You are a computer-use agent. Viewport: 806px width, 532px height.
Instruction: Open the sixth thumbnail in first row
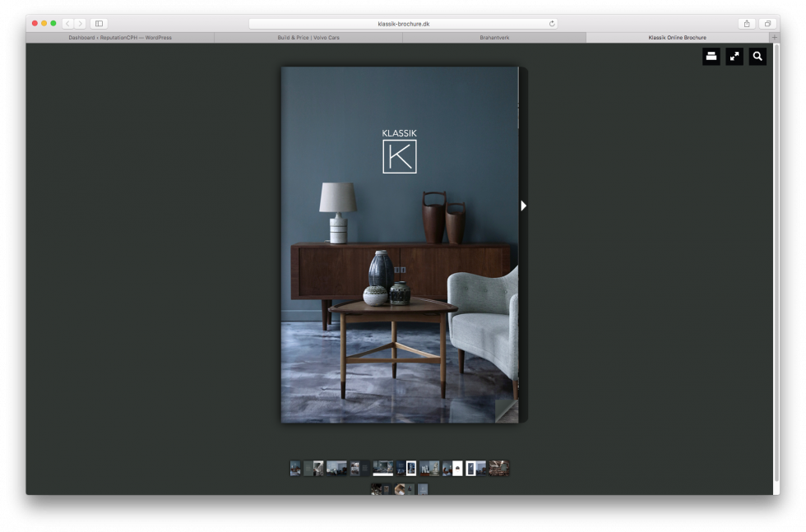click(x=406, y=468)
